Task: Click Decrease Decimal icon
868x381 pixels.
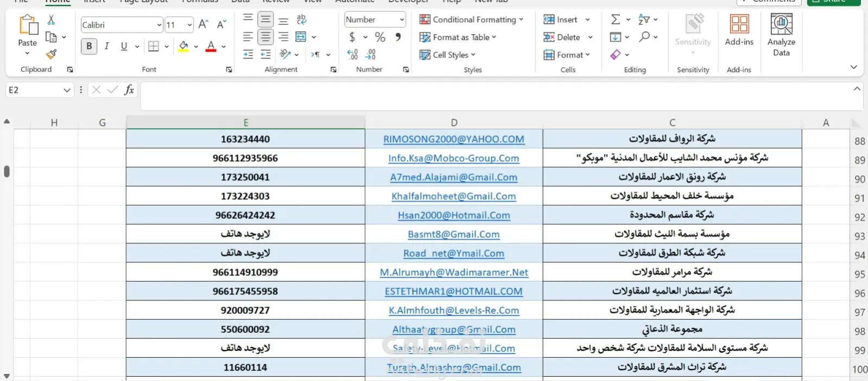Action: coord(371,54)
